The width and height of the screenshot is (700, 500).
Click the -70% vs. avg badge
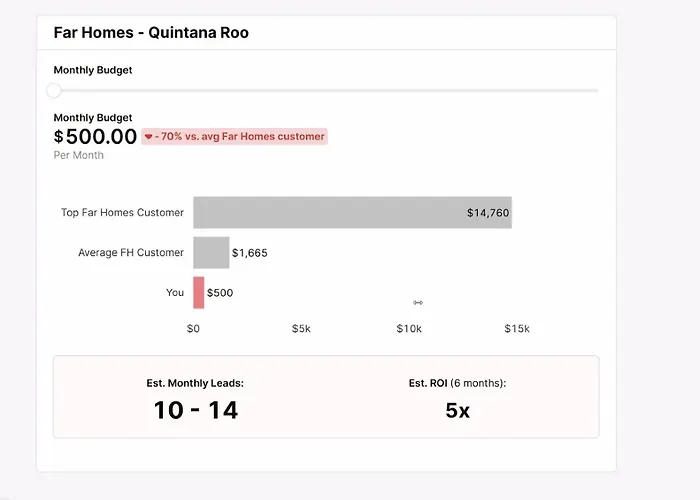coord(235,136)
